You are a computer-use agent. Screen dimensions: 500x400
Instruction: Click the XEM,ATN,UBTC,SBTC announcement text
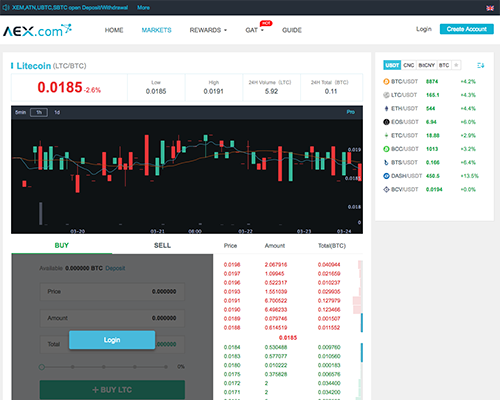70,7
